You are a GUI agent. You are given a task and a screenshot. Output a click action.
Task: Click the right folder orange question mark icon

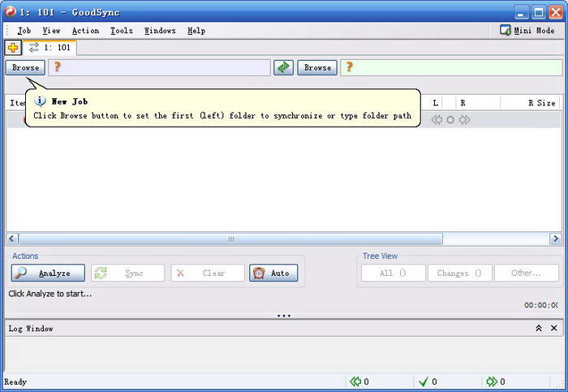(349, 67)
